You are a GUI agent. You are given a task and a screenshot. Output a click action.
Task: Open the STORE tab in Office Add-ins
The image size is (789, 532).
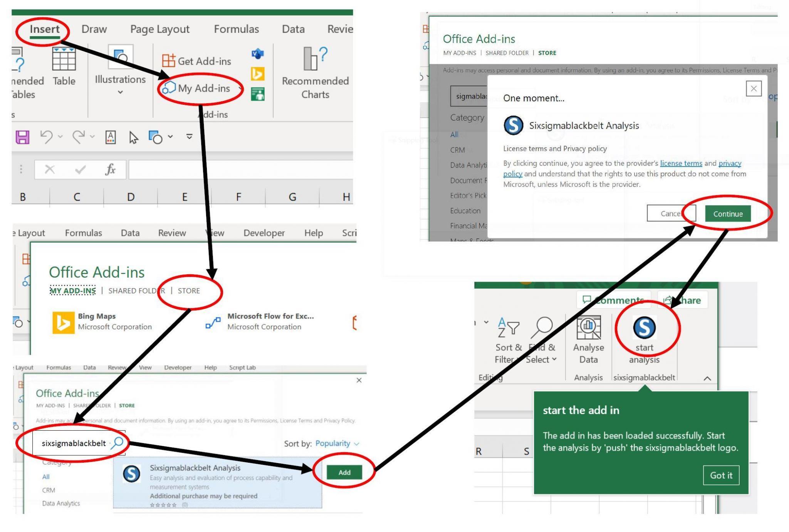point(189,291)
